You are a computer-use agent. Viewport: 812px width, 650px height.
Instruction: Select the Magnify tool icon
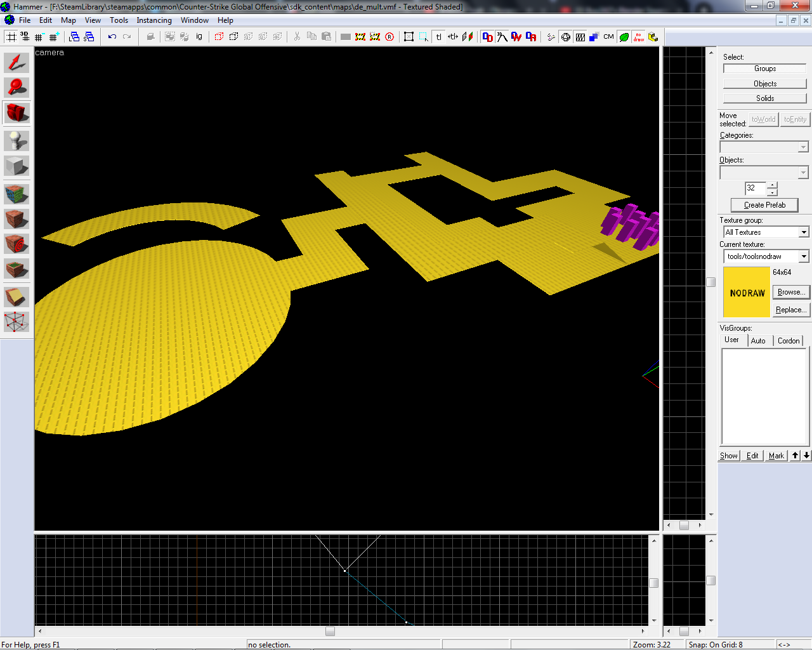click(x=16, y=87)
